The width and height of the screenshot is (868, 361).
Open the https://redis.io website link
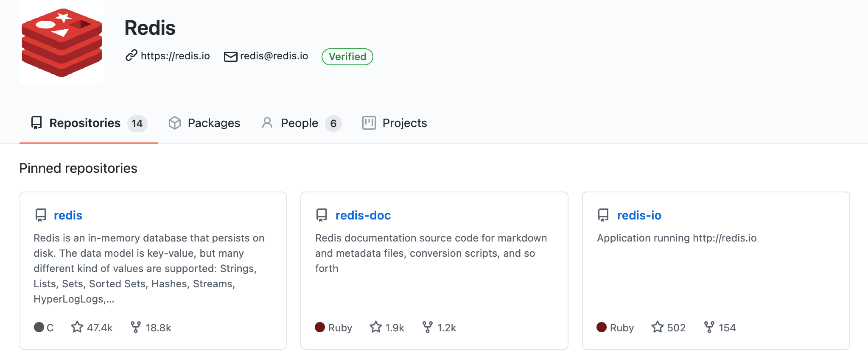175,56
